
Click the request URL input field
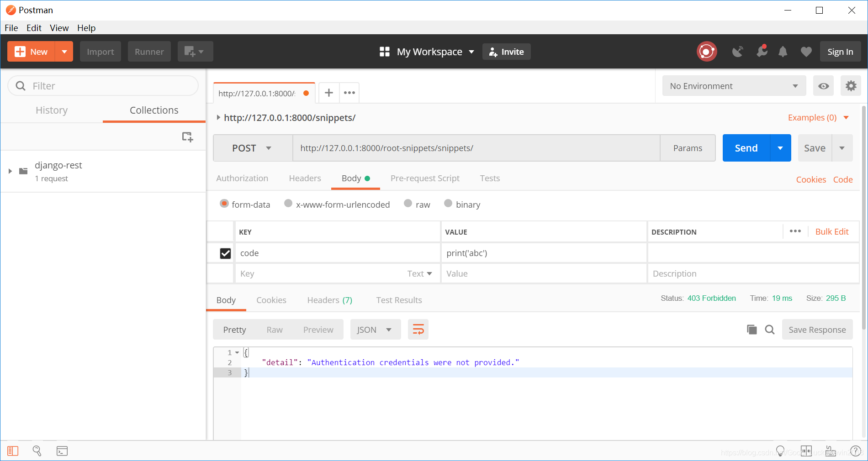point(476,148)
